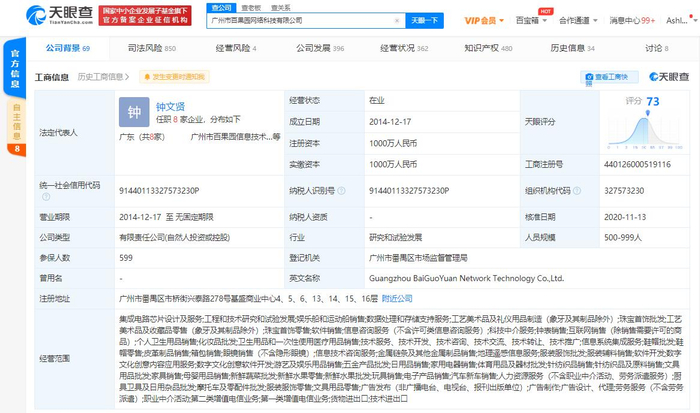Switch to the 讨论 8 tab
Screen dimensions: 700x413
[657, 48]
